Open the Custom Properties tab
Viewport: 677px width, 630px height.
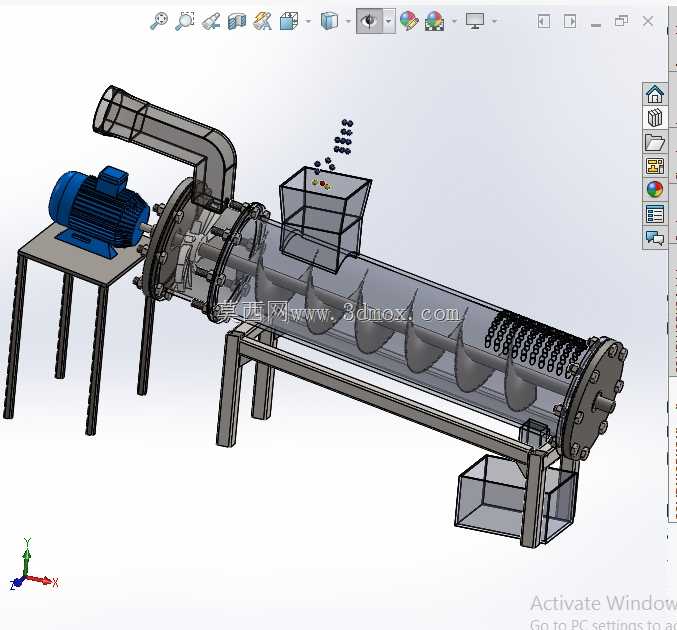click(x=655, y=214)
